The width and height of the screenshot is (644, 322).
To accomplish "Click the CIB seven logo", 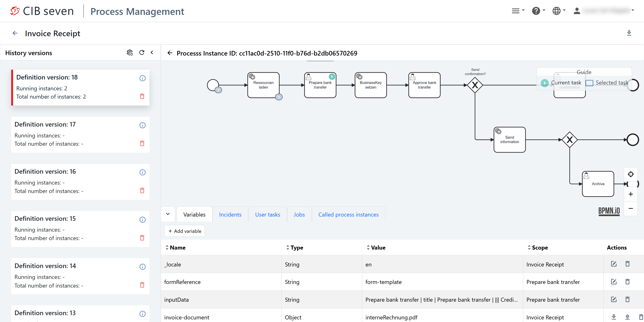I will click(x=42, y=11).
